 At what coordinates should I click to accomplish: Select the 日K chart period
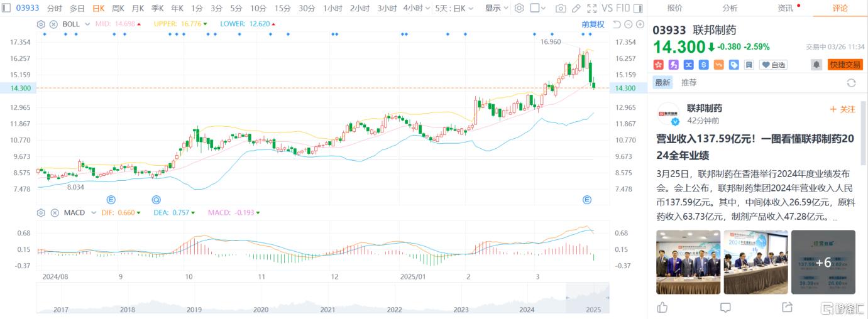pyautogui.click(x=98, y=8)
